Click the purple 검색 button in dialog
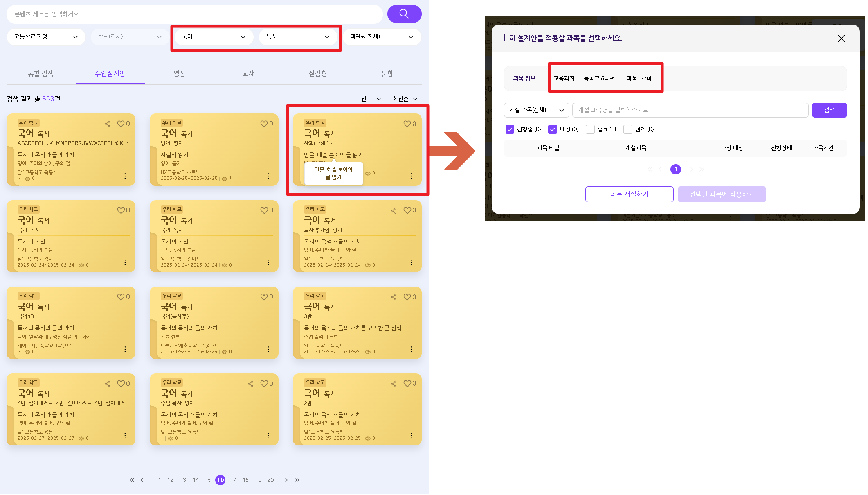 (829, 110)
